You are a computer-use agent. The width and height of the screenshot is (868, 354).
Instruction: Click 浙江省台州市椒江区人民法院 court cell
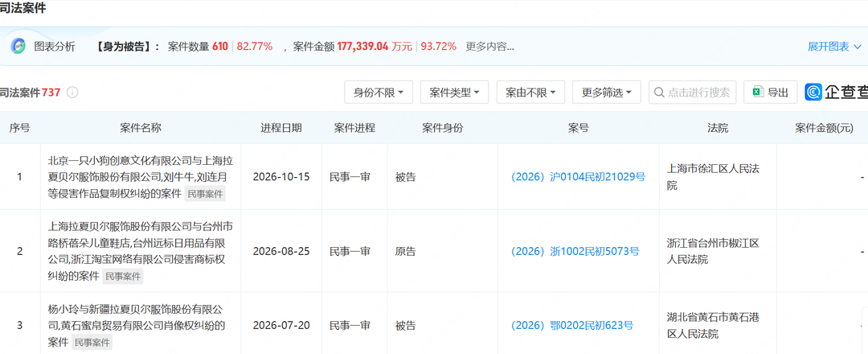click(713, 252)
